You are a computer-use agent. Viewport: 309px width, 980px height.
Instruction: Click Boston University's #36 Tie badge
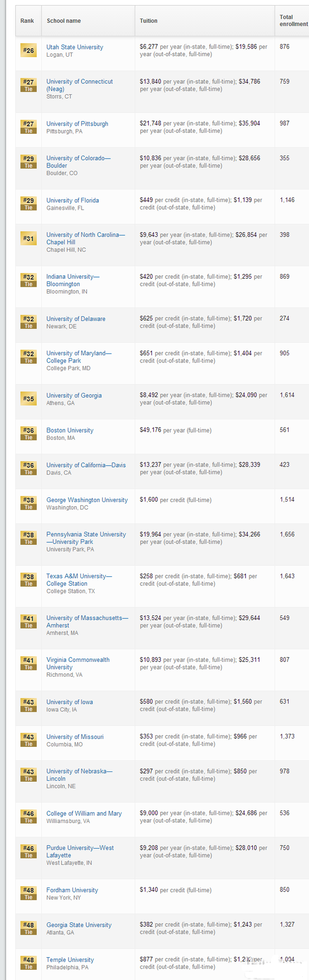tap(28, 434)
